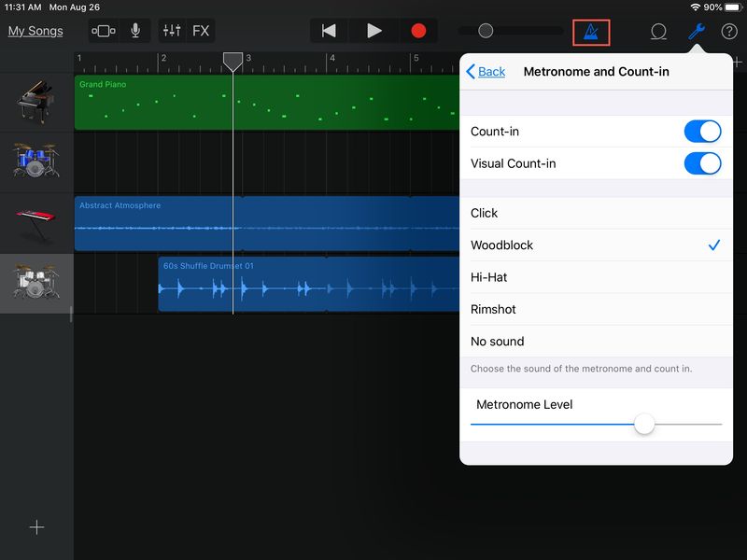This screenshot has width=747, height=560.
Task: Tap Back in Metronome settings
Action: (x=486, y=72)
